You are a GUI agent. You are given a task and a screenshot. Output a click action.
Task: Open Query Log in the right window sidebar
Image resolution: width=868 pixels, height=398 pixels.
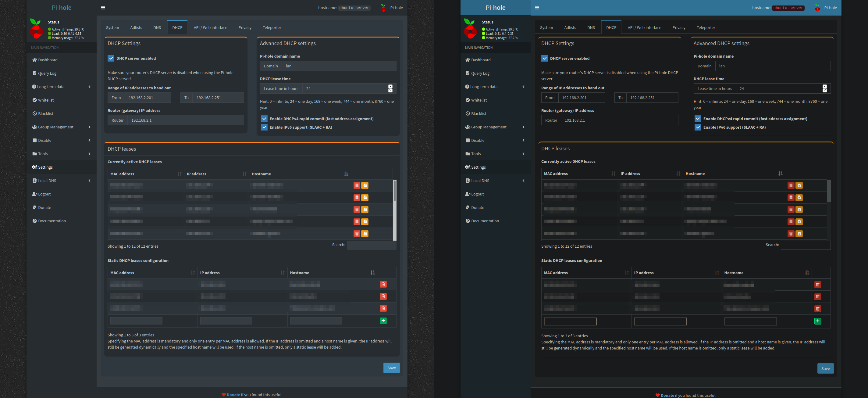(478, 73)
